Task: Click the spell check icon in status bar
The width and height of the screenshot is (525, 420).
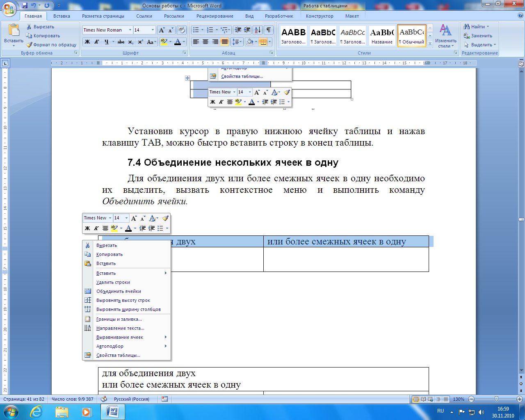Action: click(104, 399)
